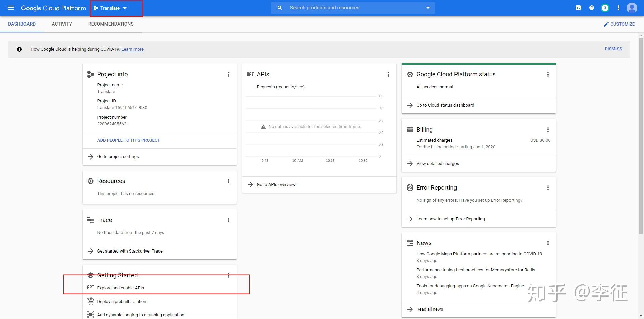Viewport: 644px width, 319px height.
Task: Open notifications badge showing 3
Action: click(605, 8)
